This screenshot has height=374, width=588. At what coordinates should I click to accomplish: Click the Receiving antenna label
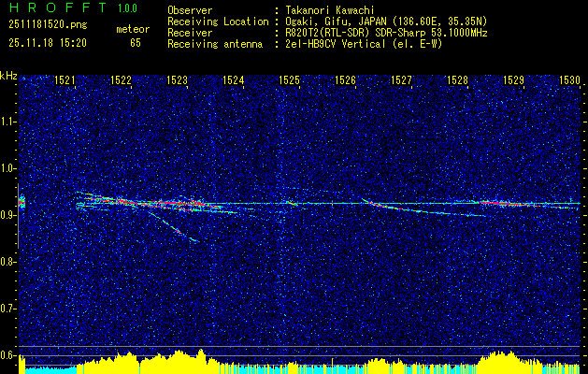(x=215, y=44)
